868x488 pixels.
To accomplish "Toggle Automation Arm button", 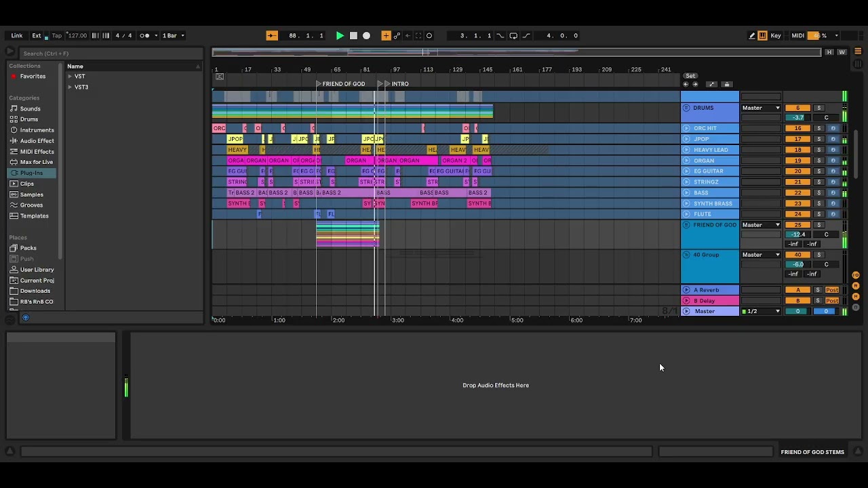I will (397, 35).
